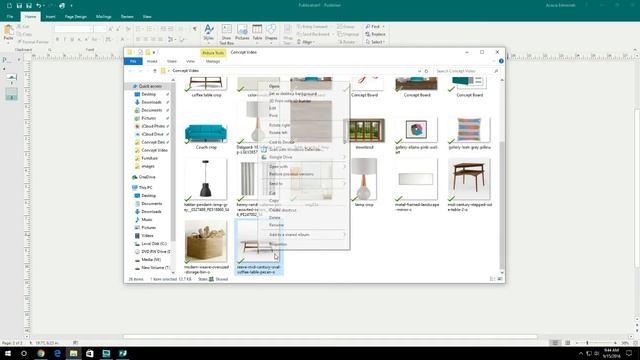Click Send Backward in the ribbon

click(313, 34)
